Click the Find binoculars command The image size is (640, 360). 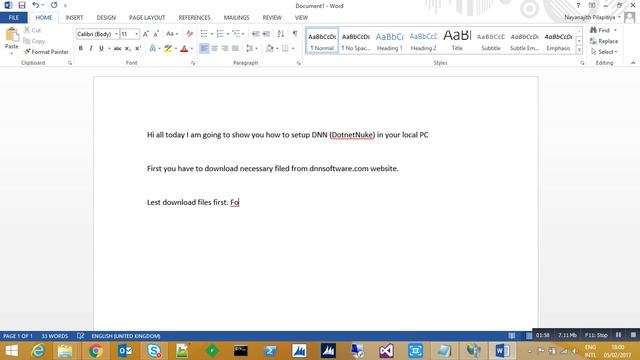600,30
